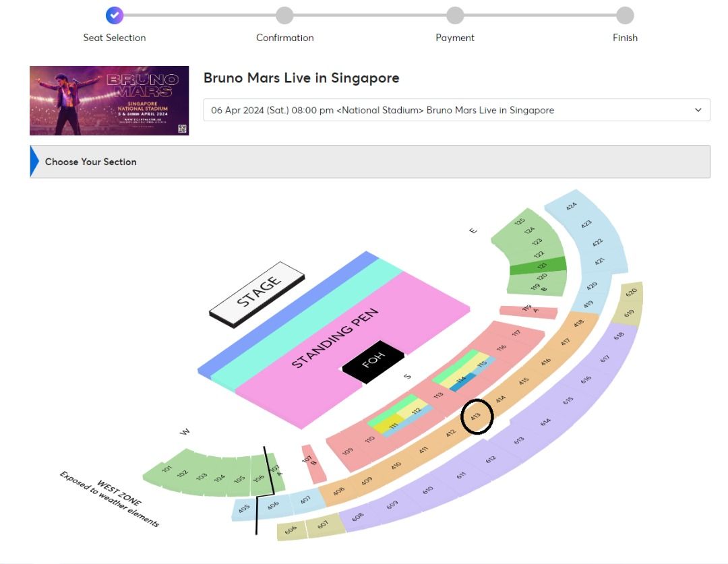Viewport: 728px width, 564px height.
Task: Click the Seat Selection checkmark step icon
Action: click(115, 15)
